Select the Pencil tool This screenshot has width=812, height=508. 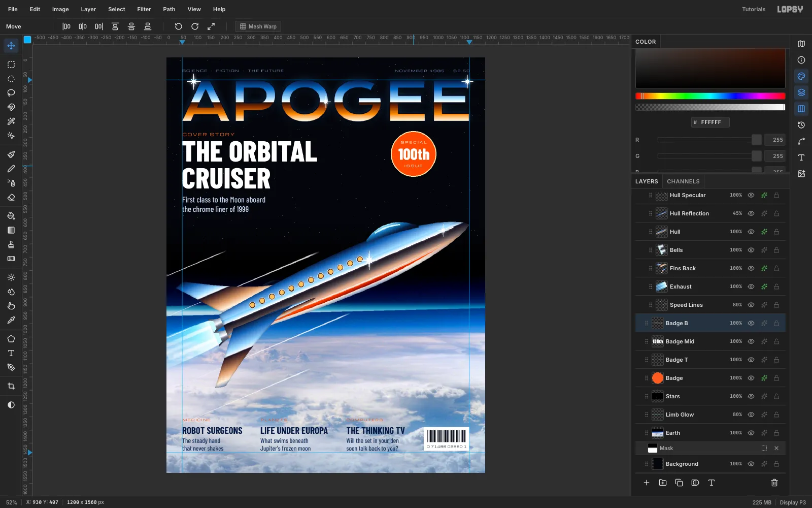11,169
